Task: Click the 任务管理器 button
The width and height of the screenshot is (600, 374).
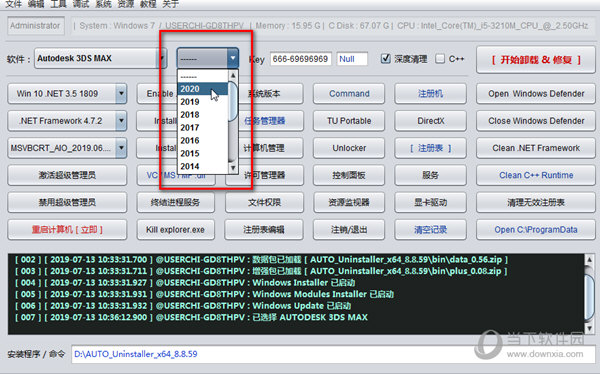Action: click(x=270, y=121)
